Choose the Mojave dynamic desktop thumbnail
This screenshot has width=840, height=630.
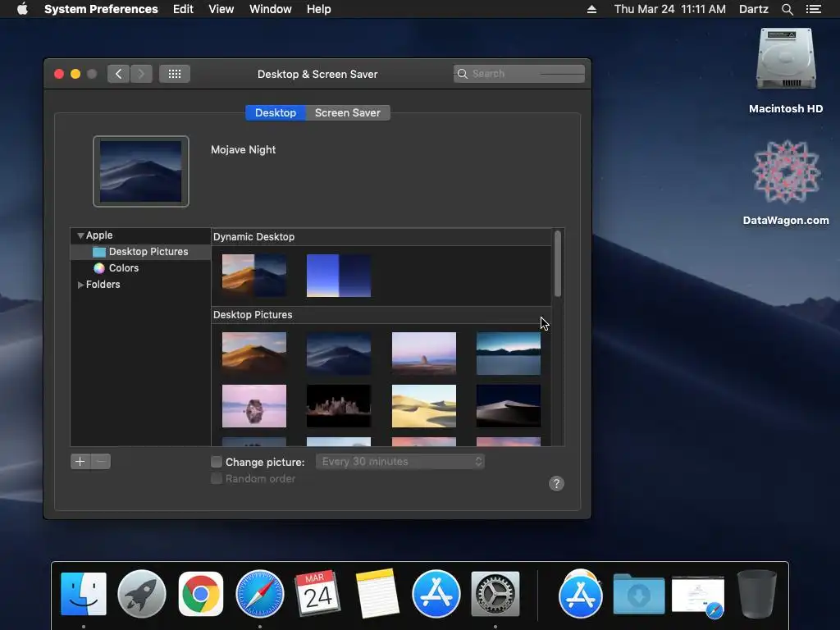point(254,276)
